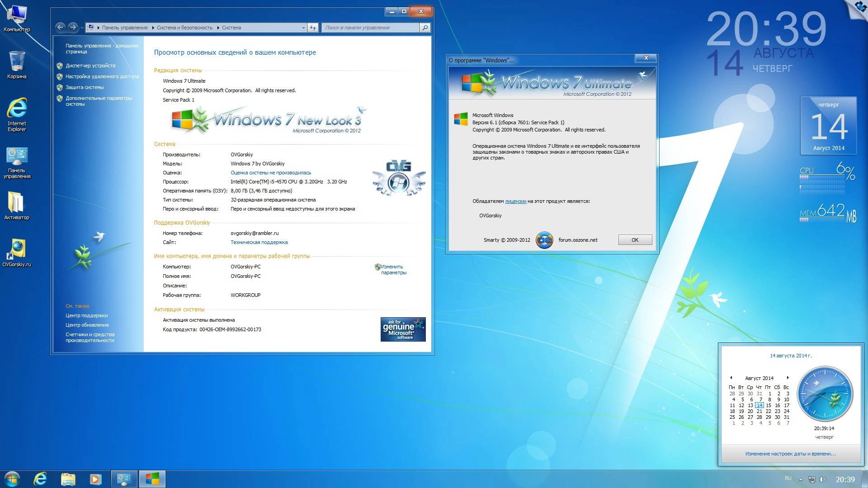The height and width of the screenshot is (488, 868).
Task: Go forward in Control Panel window
Action: tap(73, 28)
